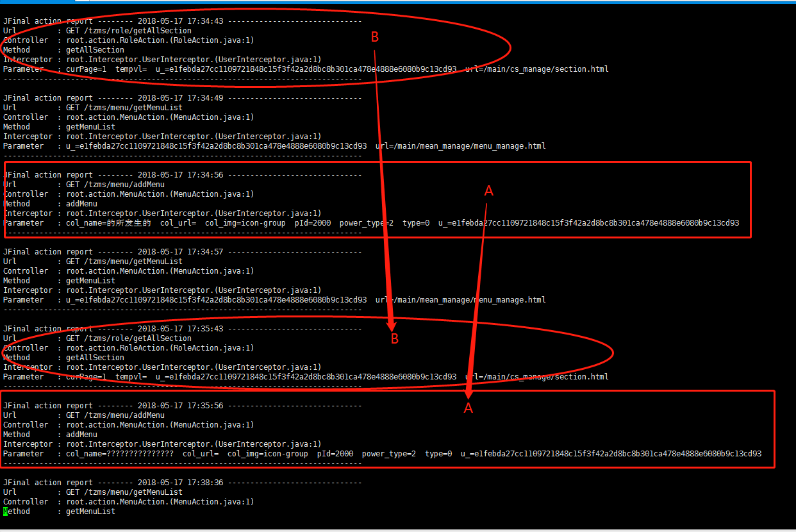Click the 17:34:49 timestamp in the report header
The image size is (796, 532).
(201, 98)
